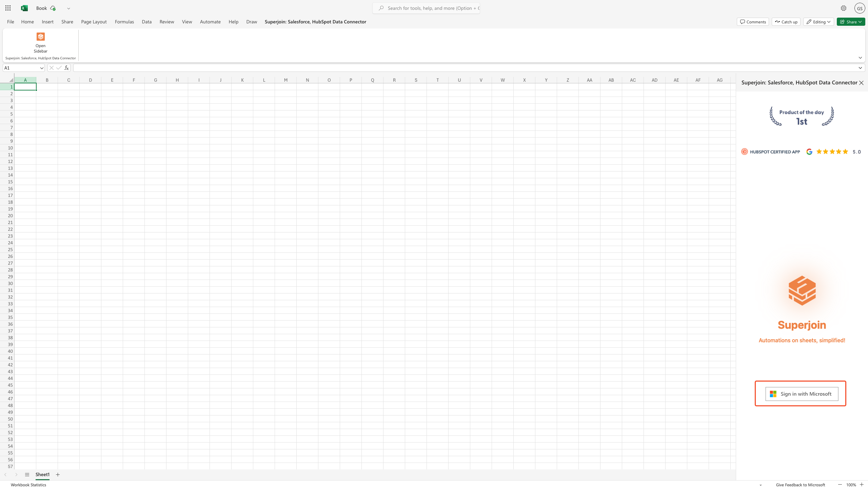Expand the formula bar chevron
The height and width of the screenshot is (488, 868).
tap(860, 68)
